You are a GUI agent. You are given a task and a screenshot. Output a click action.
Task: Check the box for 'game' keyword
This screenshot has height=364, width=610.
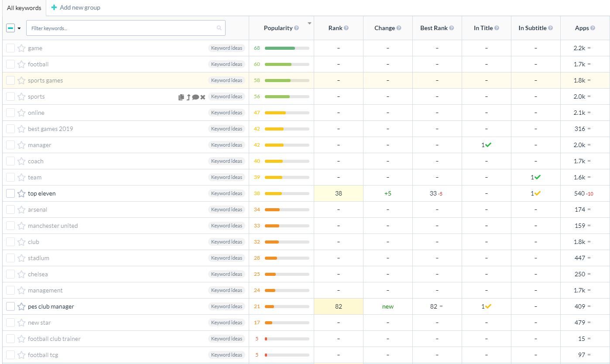coord(10,48)
